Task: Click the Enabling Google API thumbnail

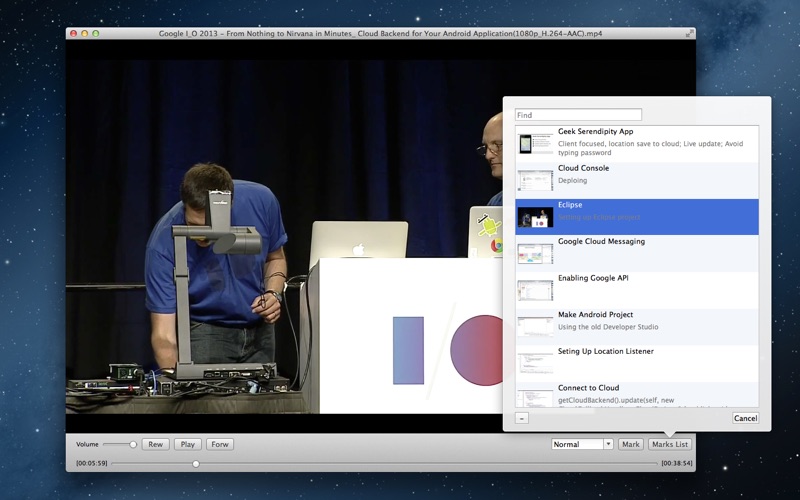Action: 535,291
